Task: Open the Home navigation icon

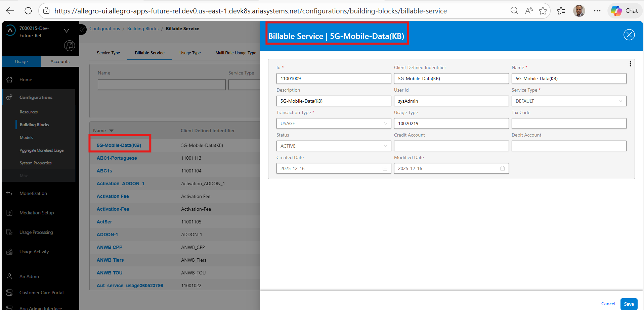Action: tap(10, 80)
